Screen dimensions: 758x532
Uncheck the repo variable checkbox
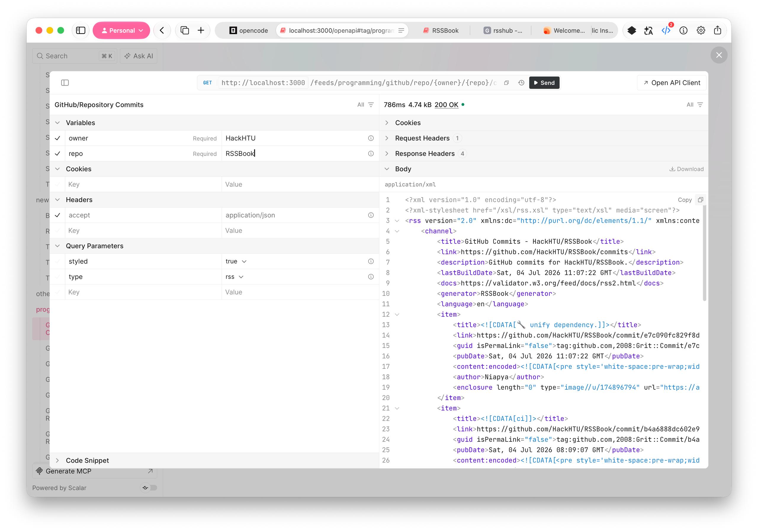[x=57, y=154]
